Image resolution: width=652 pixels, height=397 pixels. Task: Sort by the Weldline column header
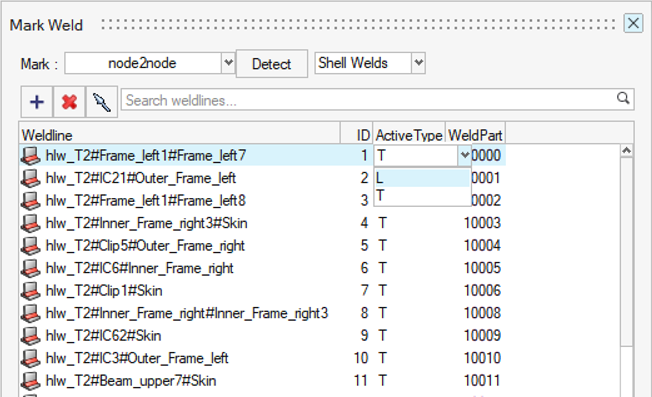point(180,135)
